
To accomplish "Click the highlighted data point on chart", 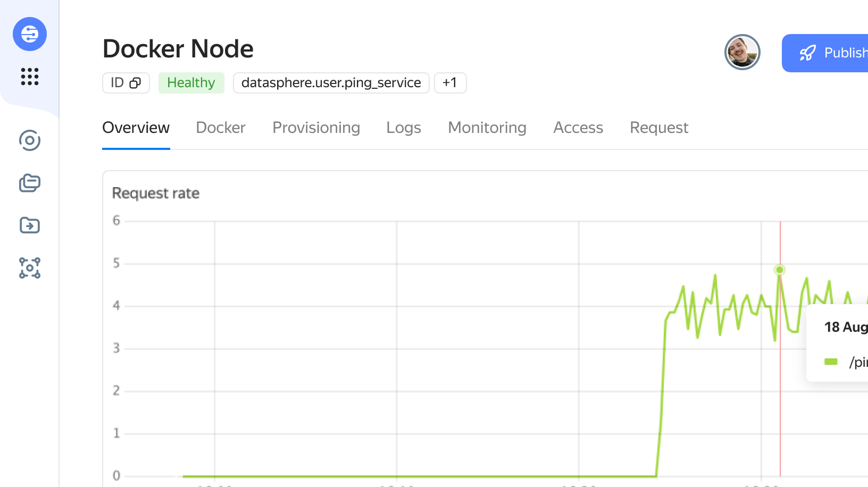I will coord(780,270).
